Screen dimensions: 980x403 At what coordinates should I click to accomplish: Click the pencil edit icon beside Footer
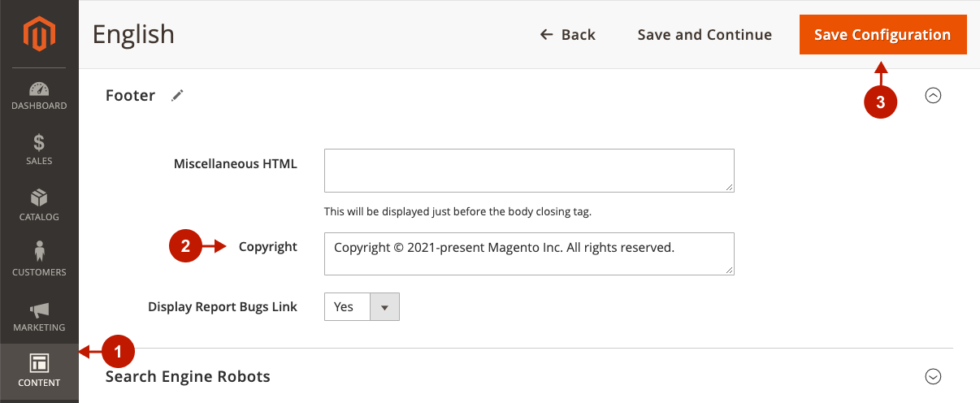click(178, 95)
